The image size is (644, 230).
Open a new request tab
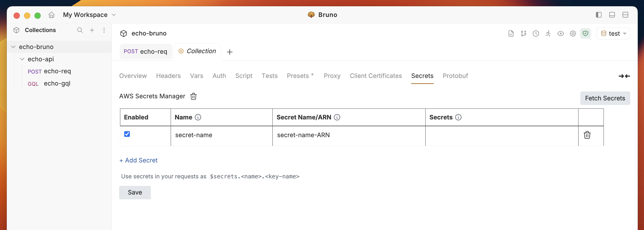[230, 52]
